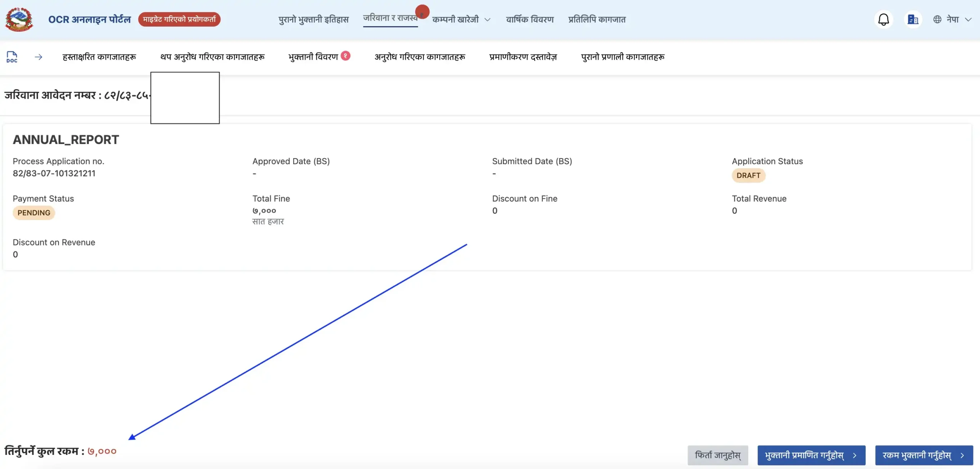Open the पुरानो भुक्तानी इतिहास menu item
Image resolution: width=980 pixels, height=469 pixels.
click(x=313, y=19)
